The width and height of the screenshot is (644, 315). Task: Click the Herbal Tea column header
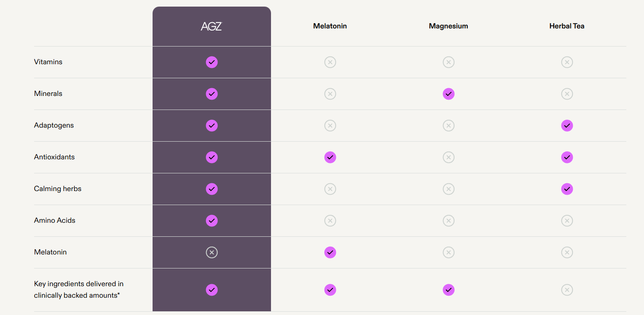[x=567, y=26]
